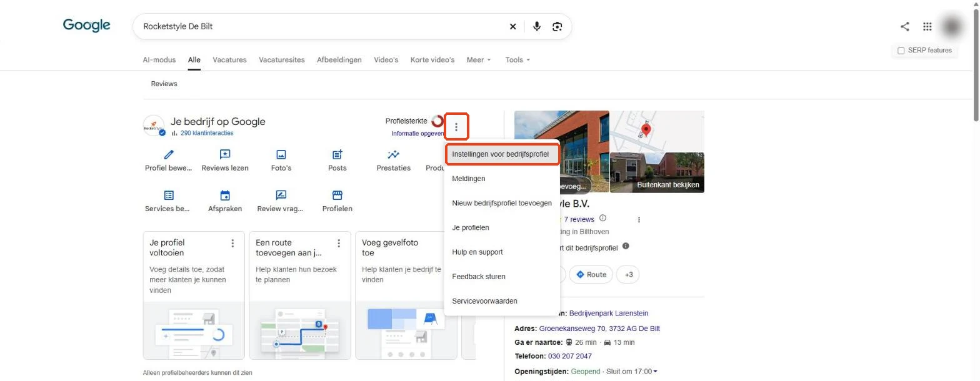Expand the Meer dropdown
This screenshot has height=381, width=980.
[479, 60]
